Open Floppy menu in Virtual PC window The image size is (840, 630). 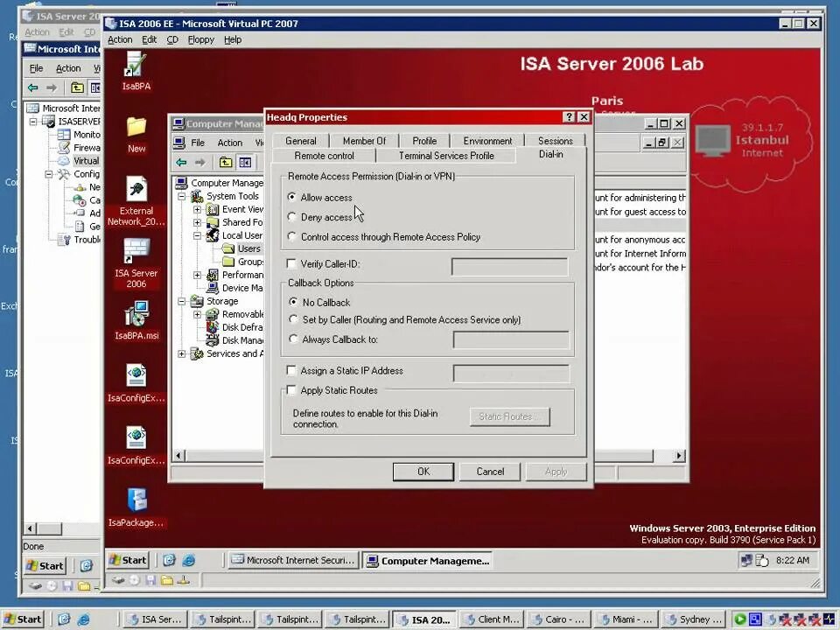click(x=201, y=39)
